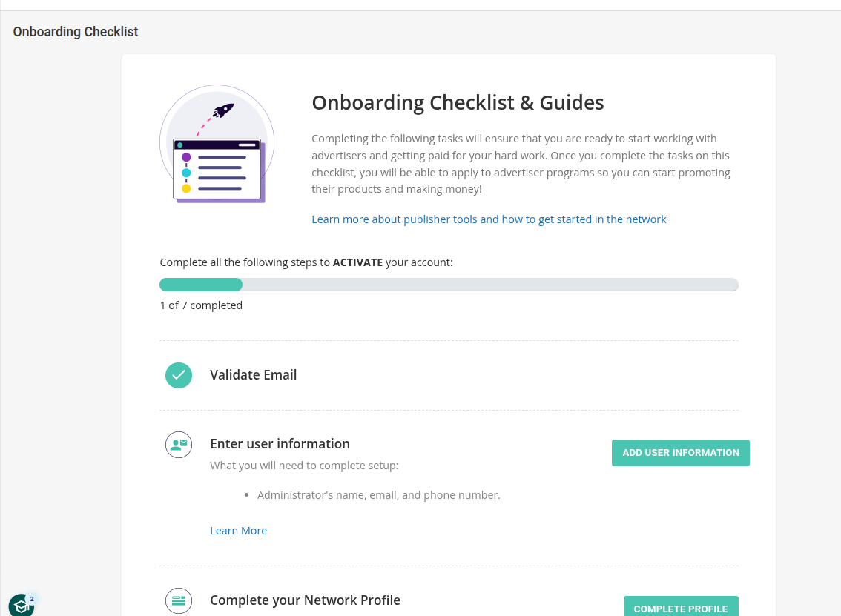Click the rocket icon in the illustration
The width and height of the screenshot is (841, 616).
point(222,111)
